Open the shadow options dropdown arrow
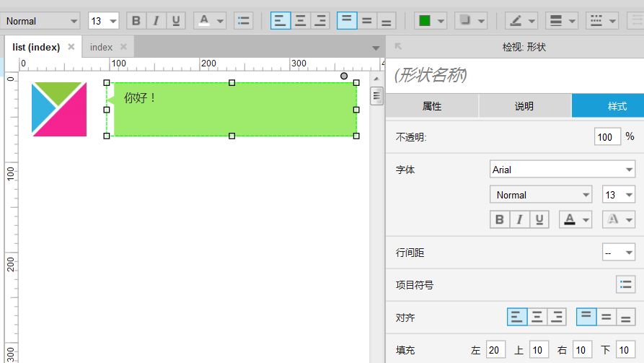 pos(481,22)
